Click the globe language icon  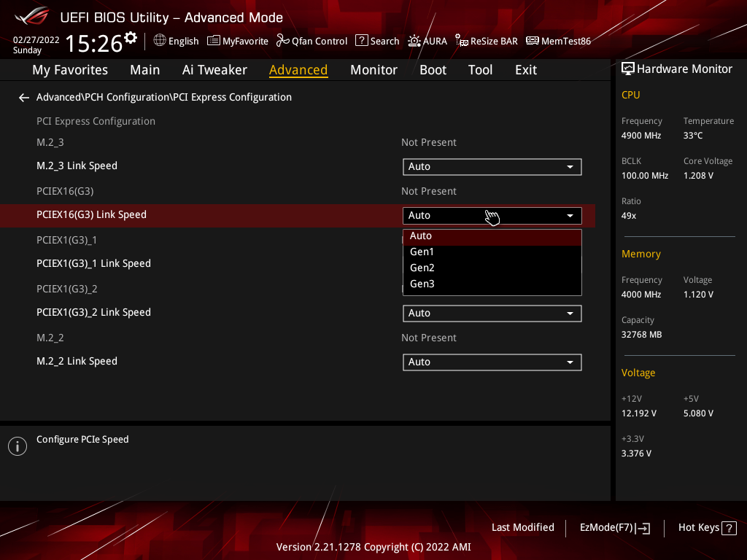[160, 41]
